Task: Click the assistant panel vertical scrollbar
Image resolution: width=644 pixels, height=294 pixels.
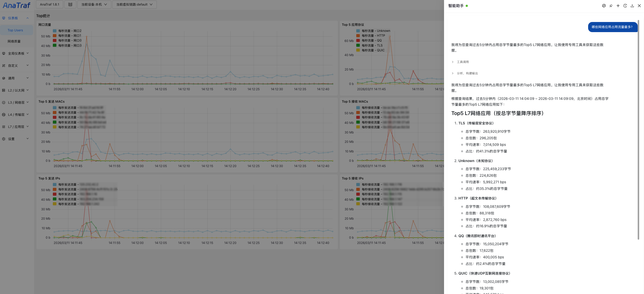Action: click(x=638, y=126)
